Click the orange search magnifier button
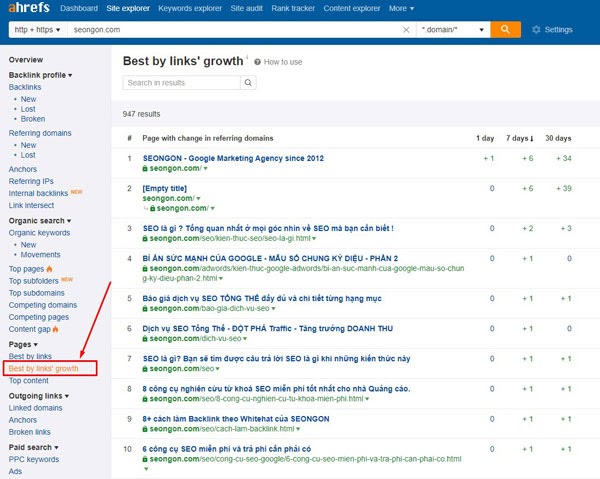600x479 pixels. tap(505, 29)
